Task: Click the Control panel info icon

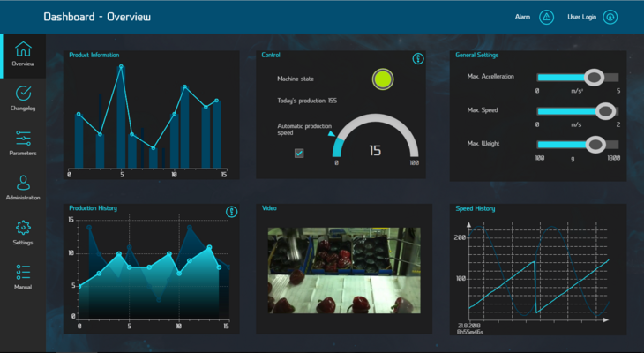Action: (418, 59)
